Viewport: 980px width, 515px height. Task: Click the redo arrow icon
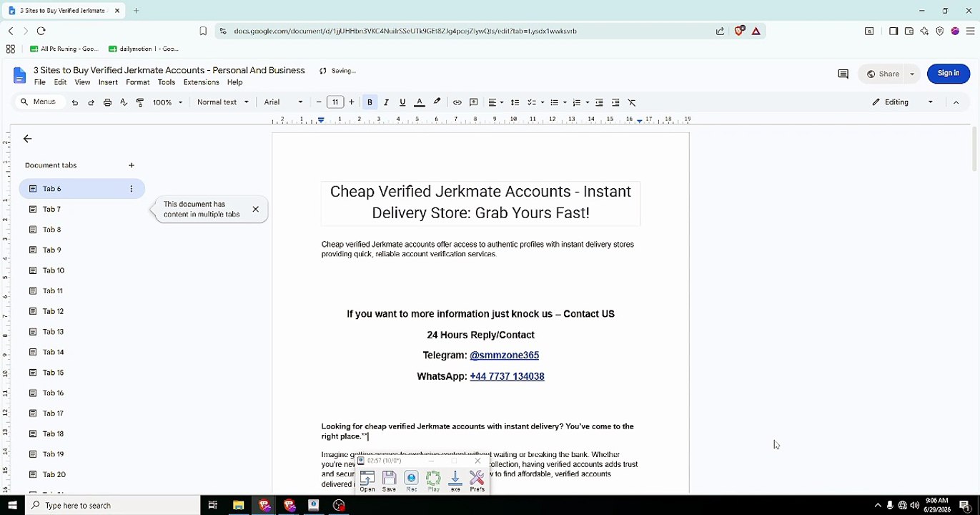(91, 102)
